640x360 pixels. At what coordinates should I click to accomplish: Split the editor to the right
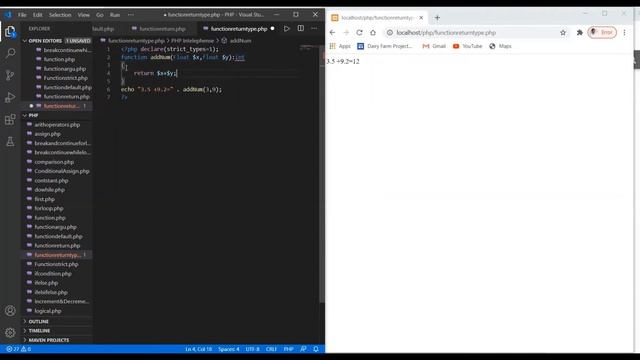[x=300, y=29]
